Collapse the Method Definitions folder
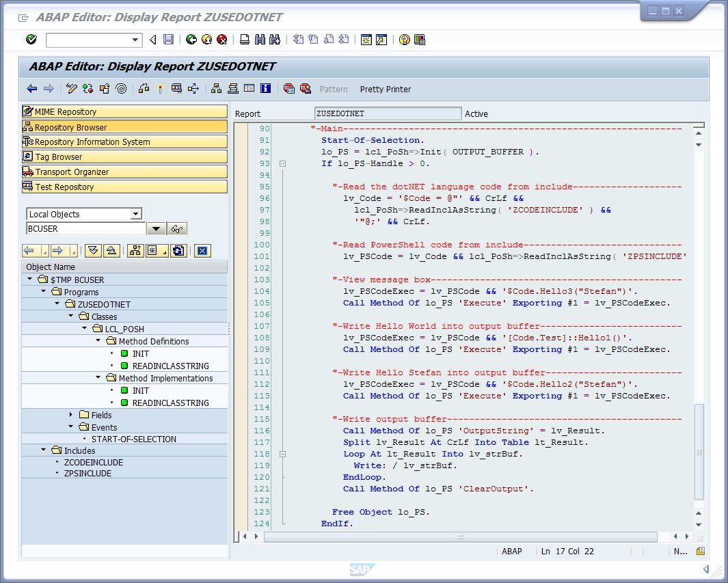The height and width of the screenshot is (583, 728). click(98, 341)
